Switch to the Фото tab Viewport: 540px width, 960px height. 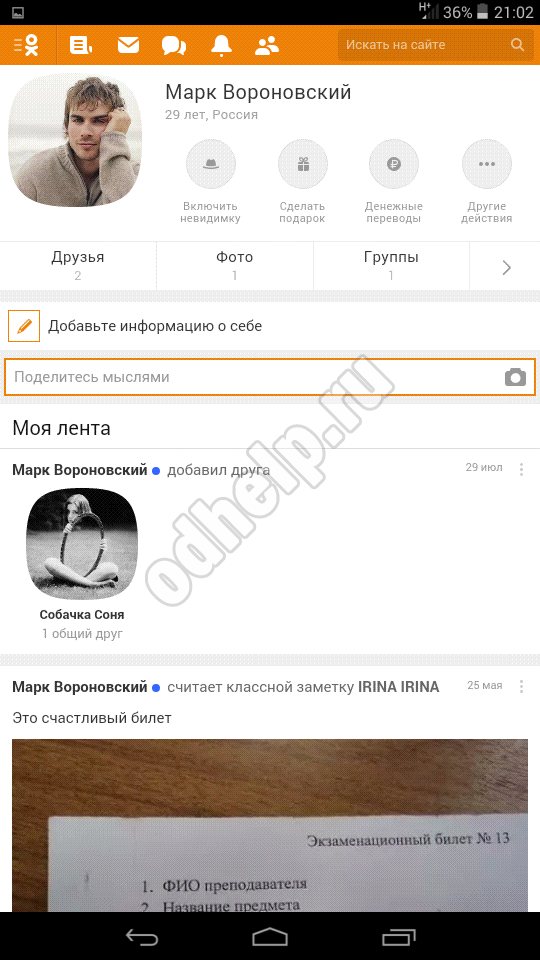coord(234,266)
